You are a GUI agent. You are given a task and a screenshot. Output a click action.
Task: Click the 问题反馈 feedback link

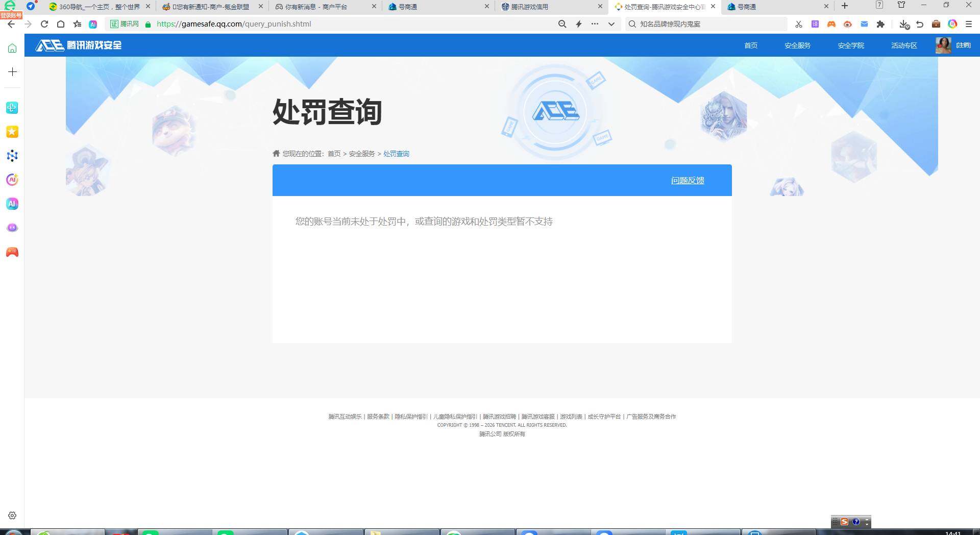coord(687,180)
